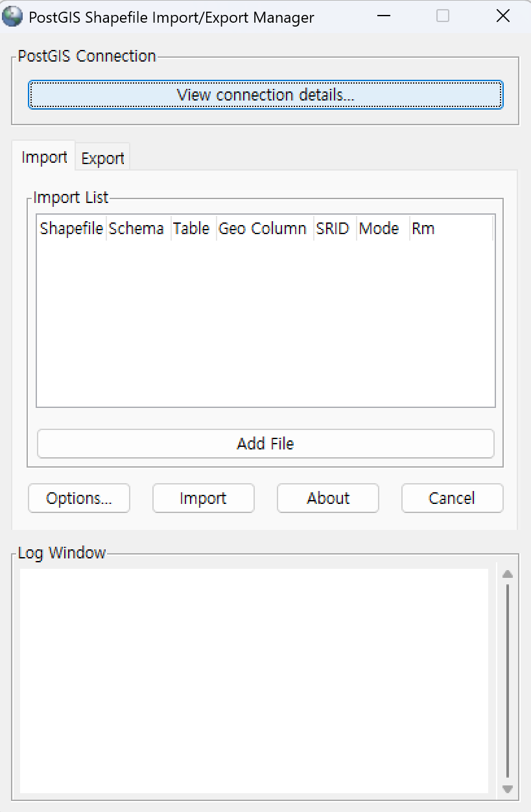
Task: Open View connection details dialog
Action: (265, 95)
